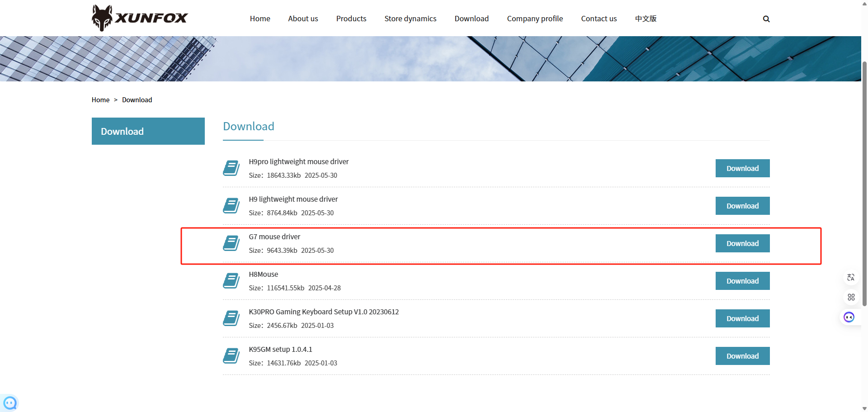Click the size text 116541.55kb
Screen dimensions: 868x412
[x=286, y=288]
